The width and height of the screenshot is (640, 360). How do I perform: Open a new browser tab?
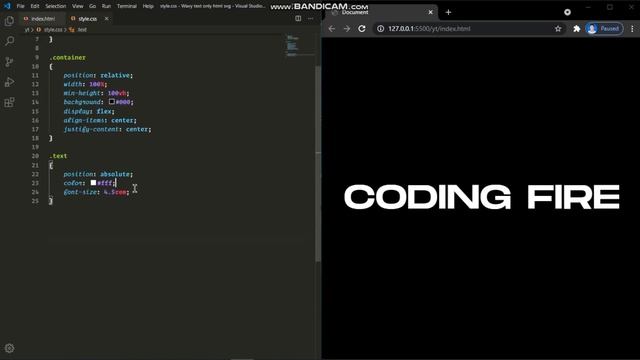coord(448,12)
